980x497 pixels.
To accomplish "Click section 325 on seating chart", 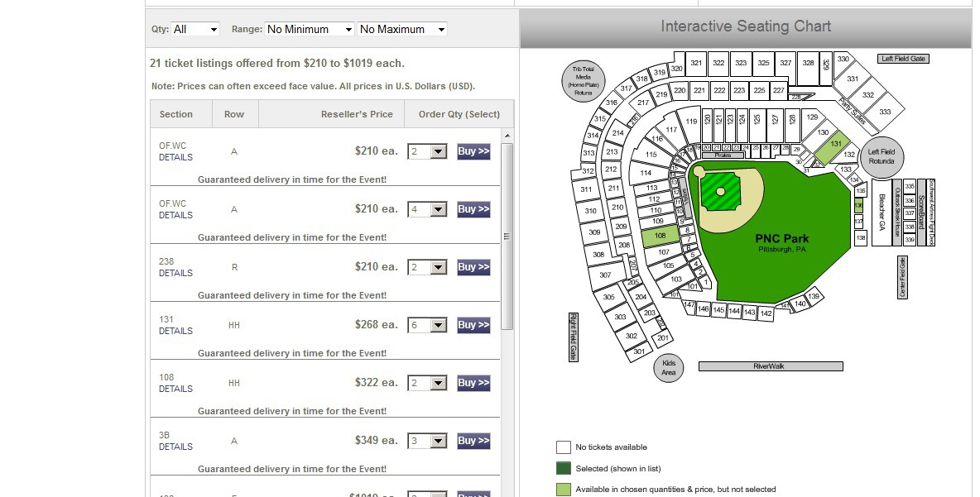I will [x=763, y=63].
